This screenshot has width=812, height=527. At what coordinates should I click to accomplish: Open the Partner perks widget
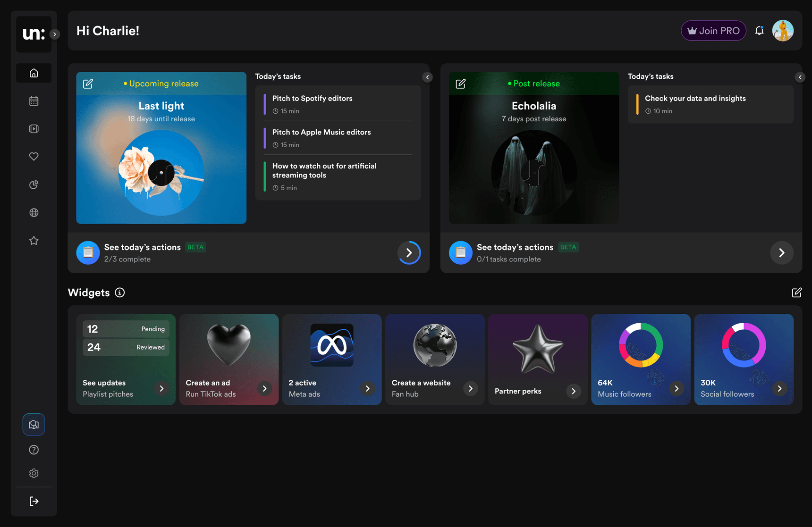[538, 360]
